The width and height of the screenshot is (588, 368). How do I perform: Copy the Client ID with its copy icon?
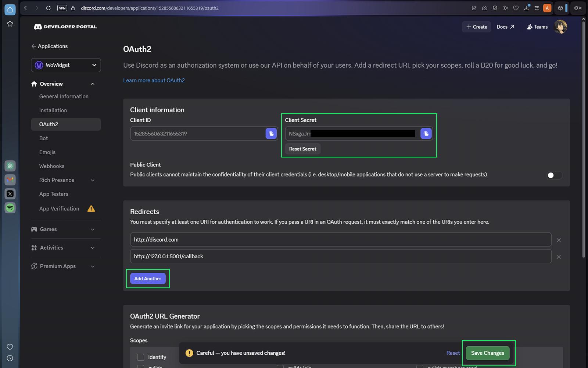[x=271, y=134]
